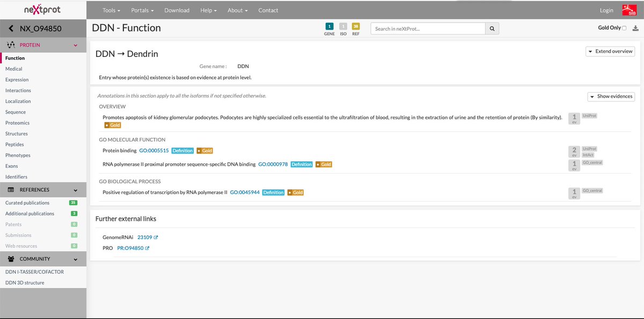
Task: Expand the Show evidences dropdown
Action: click(x=611, y=97)
